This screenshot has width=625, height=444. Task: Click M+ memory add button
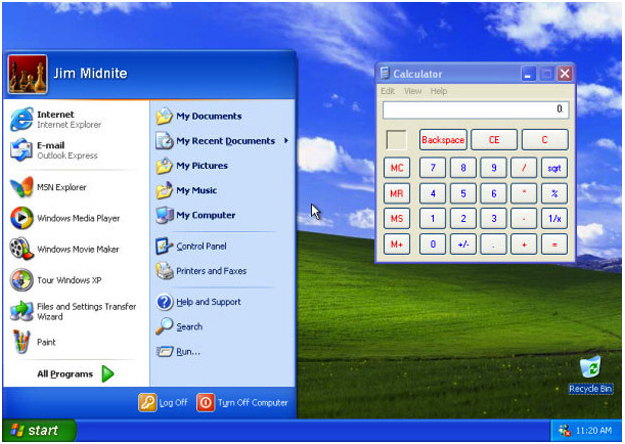[397, 244]
